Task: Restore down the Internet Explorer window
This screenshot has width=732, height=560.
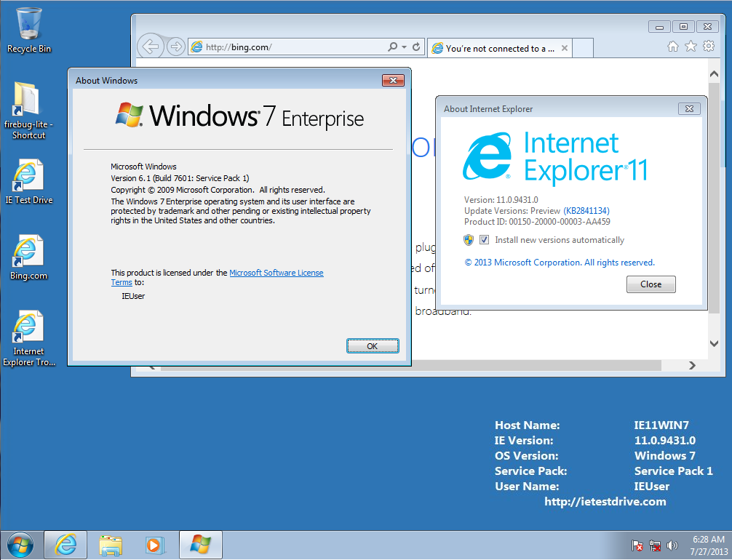Action: click(683, 27)
